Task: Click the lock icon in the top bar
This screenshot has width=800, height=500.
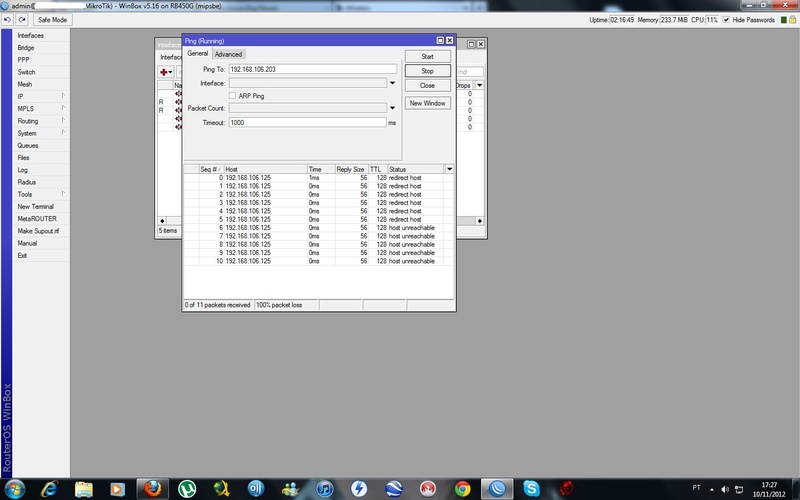Action: (x=792, y=20)
